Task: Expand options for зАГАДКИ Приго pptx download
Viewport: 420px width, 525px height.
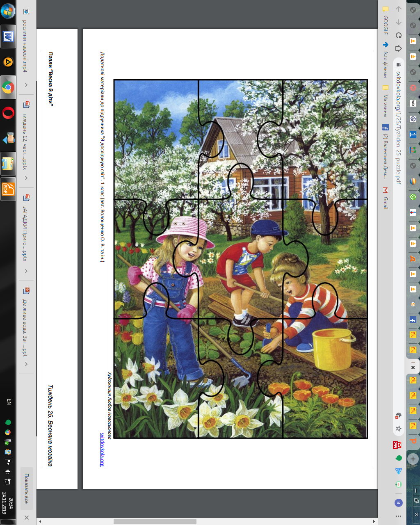Action: 26,271
